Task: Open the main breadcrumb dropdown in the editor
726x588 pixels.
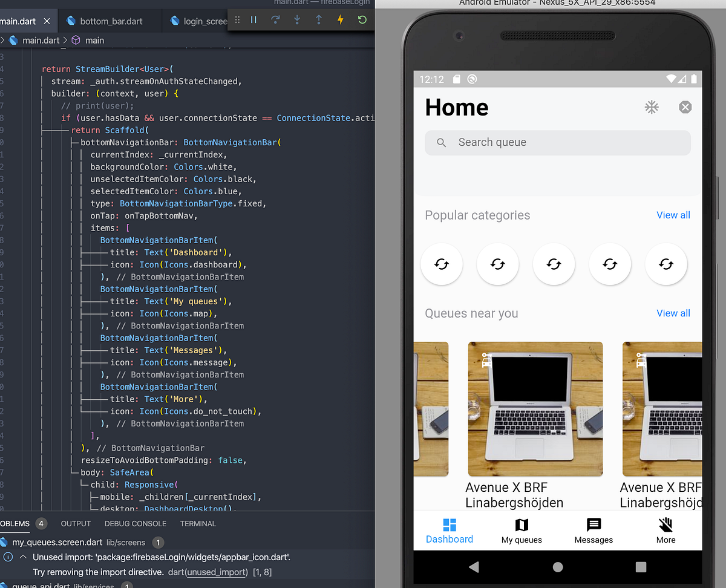Action: [94, 40]
